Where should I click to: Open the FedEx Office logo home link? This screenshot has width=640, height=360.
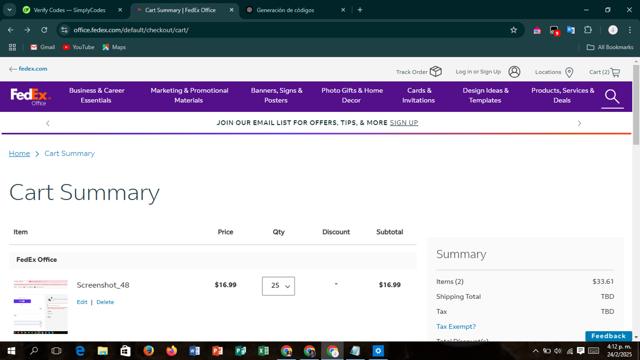[x=30, y=96]
